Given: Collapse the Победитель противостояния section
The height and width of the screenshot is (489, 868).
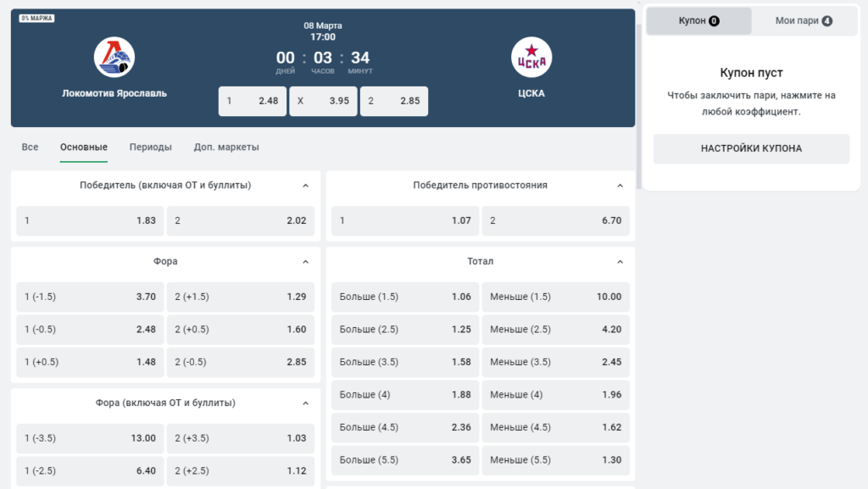Looking at the screenshot, I should [620, 186].
